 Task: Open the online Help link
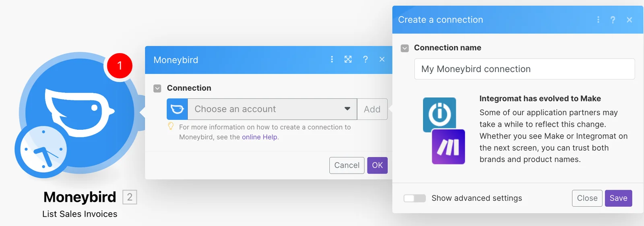click(260, 137)
